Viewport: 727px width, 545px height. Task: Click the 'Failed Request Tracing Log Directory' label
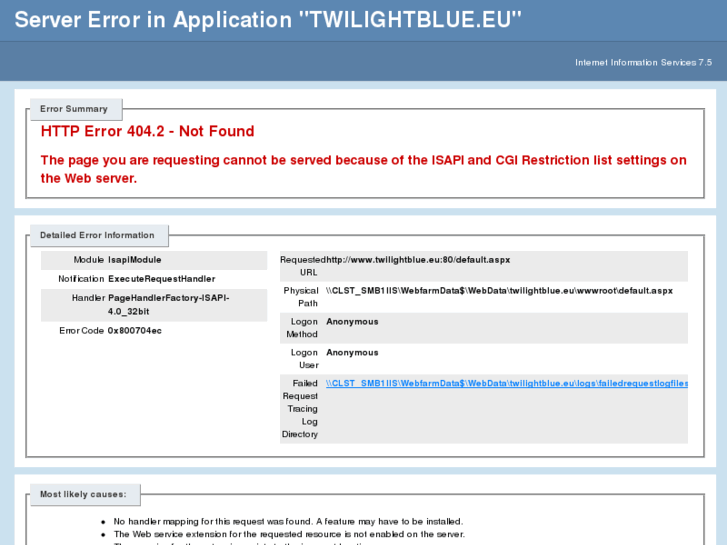click(x=300, y=409)
